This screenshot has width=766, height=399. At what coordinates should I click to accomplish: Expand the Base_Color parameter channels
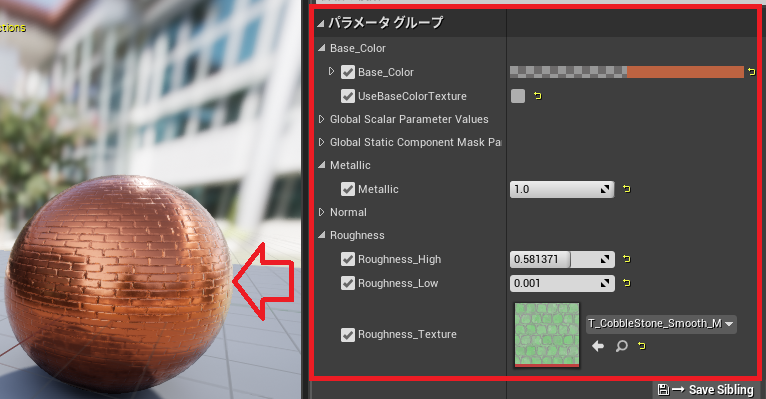click(332, 71)
